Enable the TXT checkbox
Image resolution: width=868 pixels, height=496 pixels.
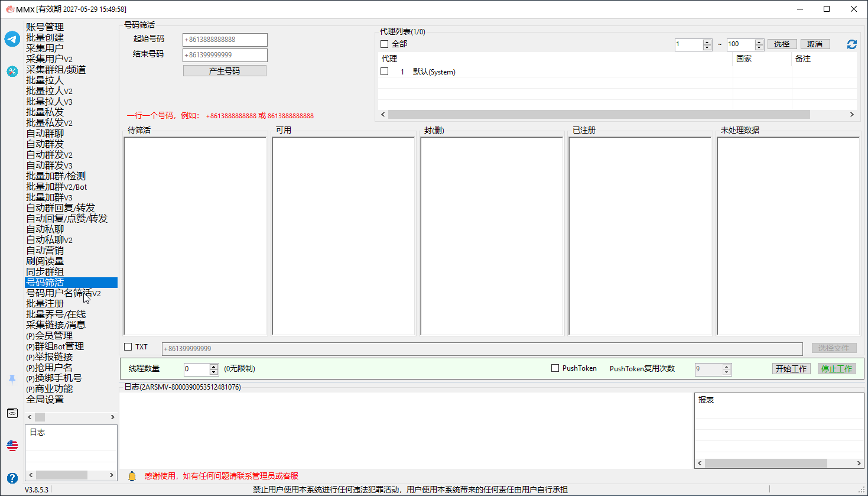tap(128, 347)
